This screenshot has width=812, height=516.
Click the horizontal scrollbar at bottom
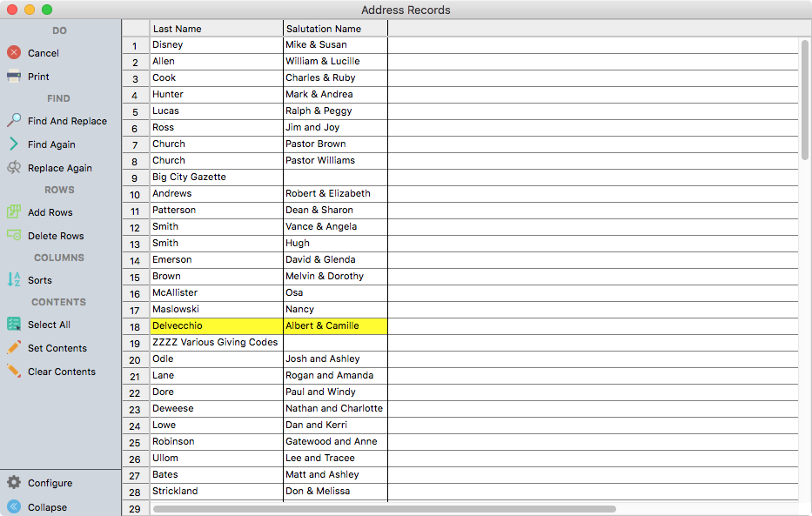click(384, 509)
